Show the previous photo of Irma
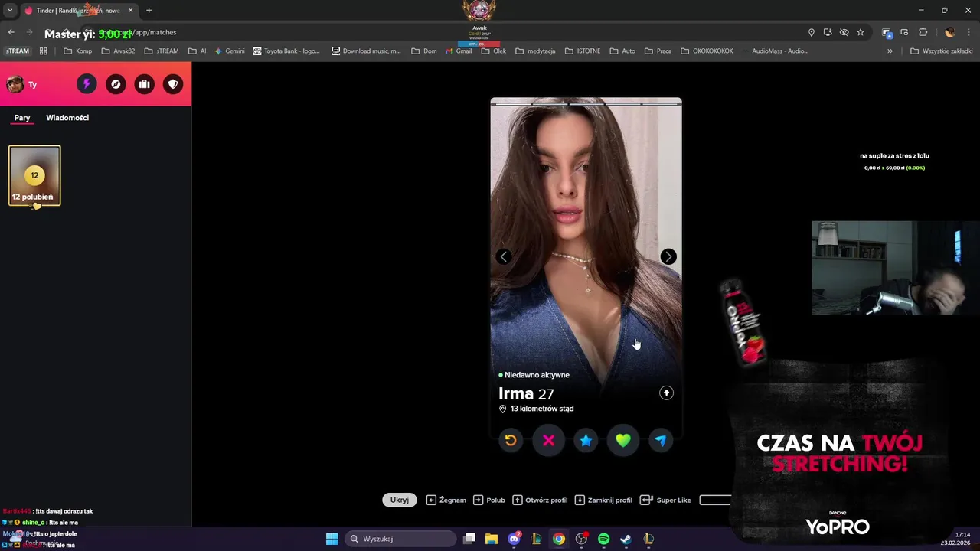Viewport: 980px width, 551px height. pos(504,256)
